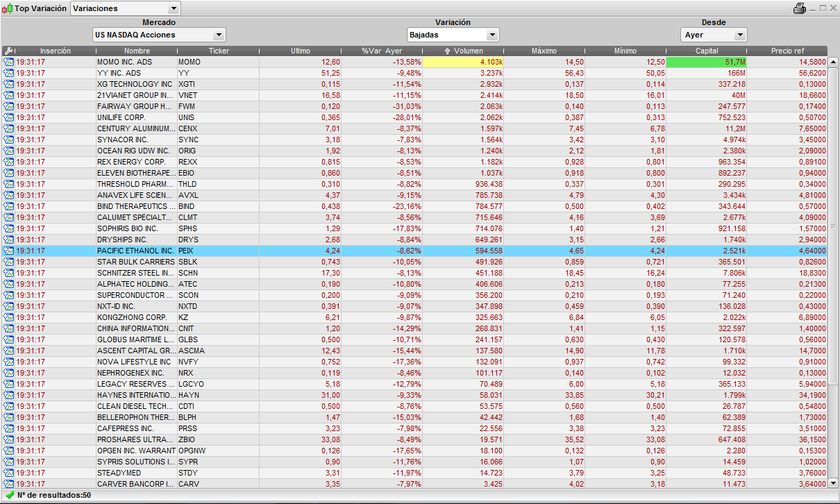840x504 pixels.
Task: Sort by Precio ref column header
Action: [787, 51]
